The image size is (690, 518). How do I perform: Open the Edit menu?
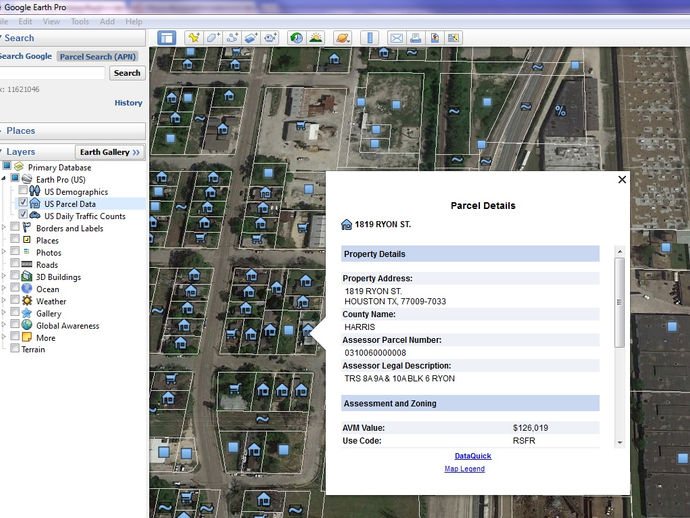(x=25, y=22)
